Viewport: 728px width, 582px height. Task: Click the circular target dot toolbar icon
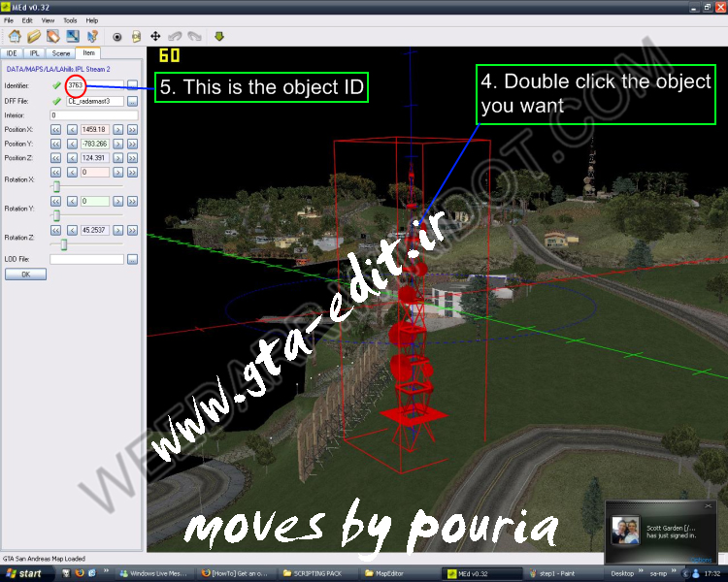(117, 37)
